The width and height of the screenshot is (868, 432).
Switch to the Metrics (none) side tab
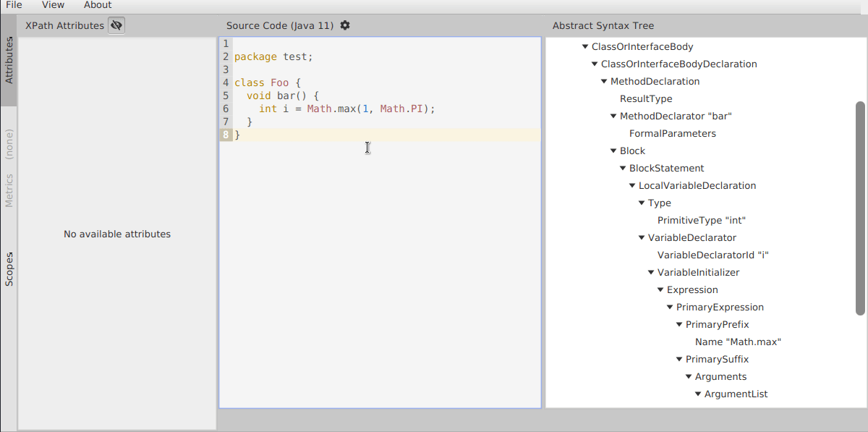[9, 169]
